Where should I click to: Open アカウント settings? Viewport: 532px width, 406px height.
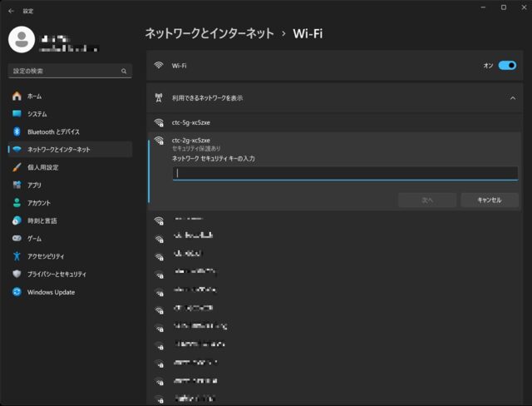pyautogui.click(x=70, y=203)
